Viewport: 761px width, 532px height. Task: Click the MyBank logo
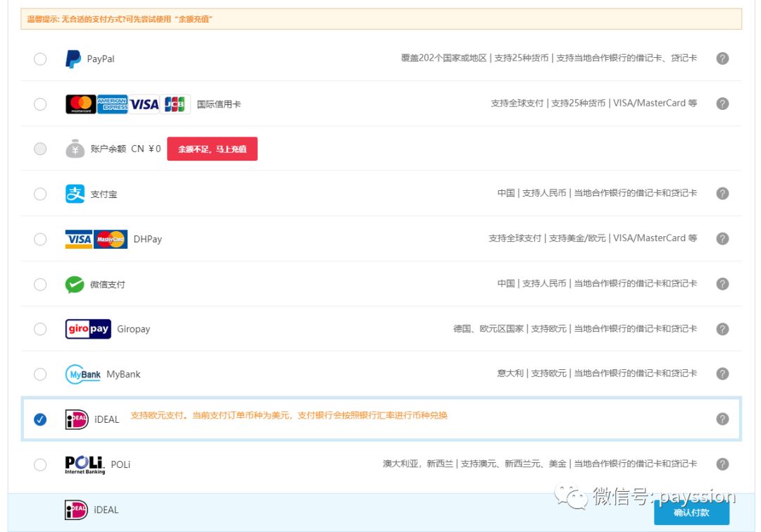83,374
